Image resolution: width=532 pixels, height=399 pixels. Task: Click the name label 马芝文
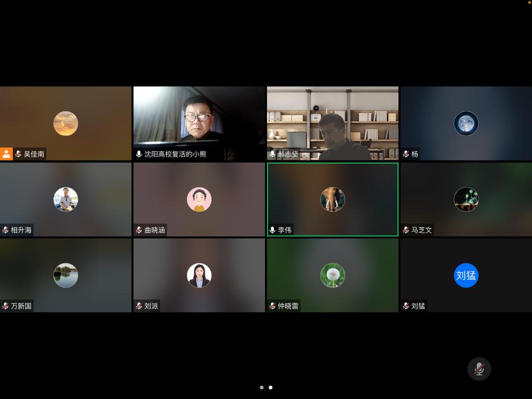coord(422,230)
